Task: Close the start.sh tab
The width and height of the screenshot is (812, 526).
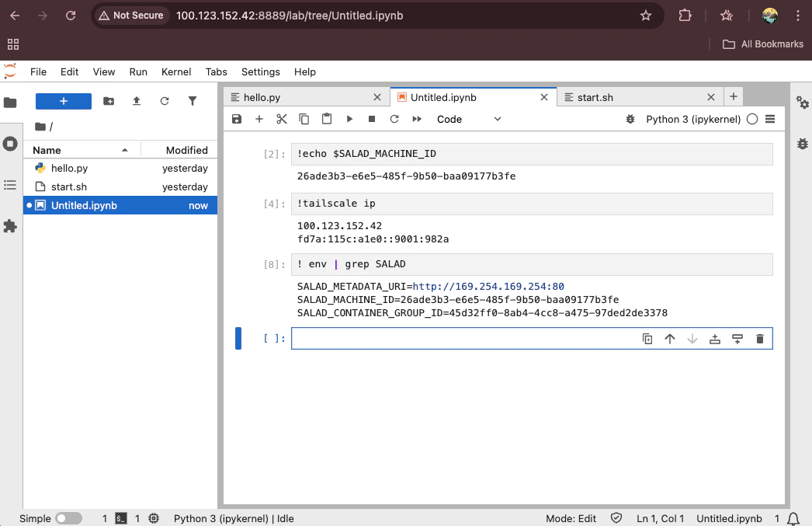Action: click(x=711, y=97)
